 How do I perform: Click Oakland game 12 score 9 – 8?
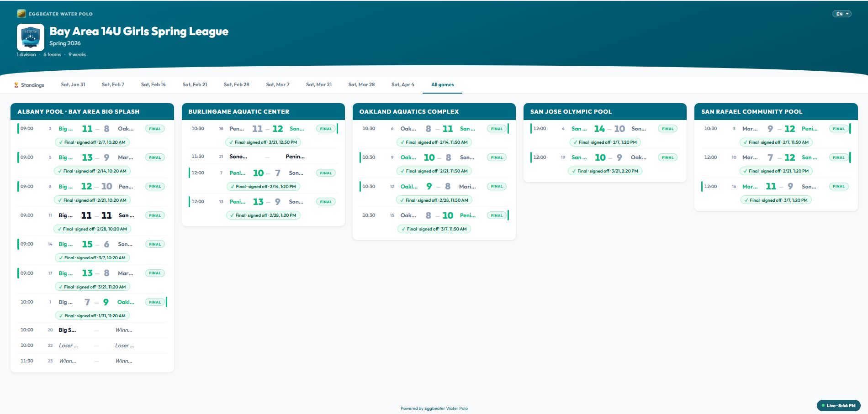coord(438,186)
